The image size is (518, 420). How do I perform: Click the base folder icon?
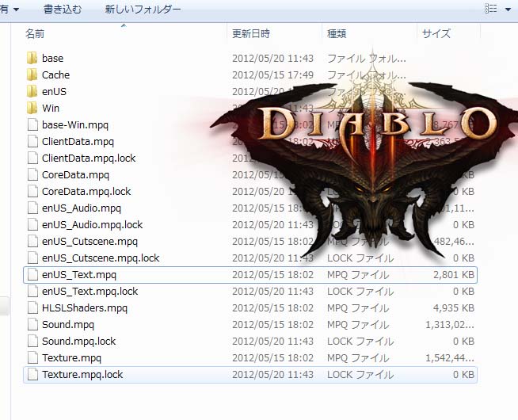click(32, 58)
